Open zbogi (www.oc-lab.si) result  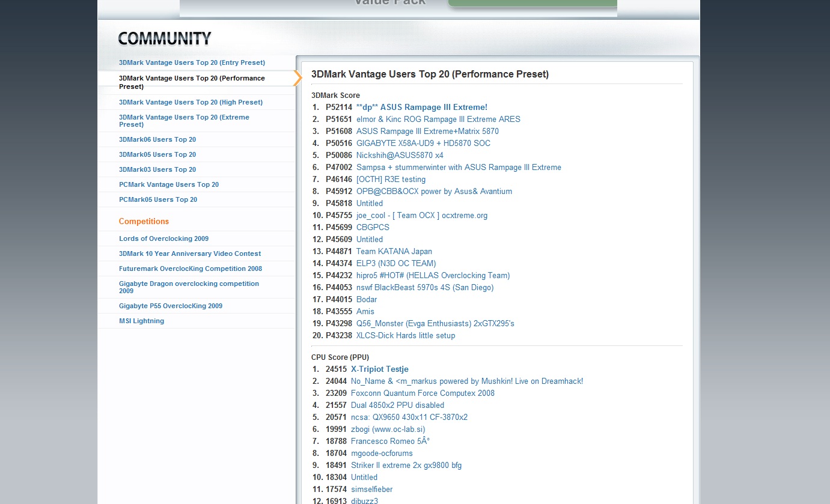pyautogui.click(x=388, y=429)
